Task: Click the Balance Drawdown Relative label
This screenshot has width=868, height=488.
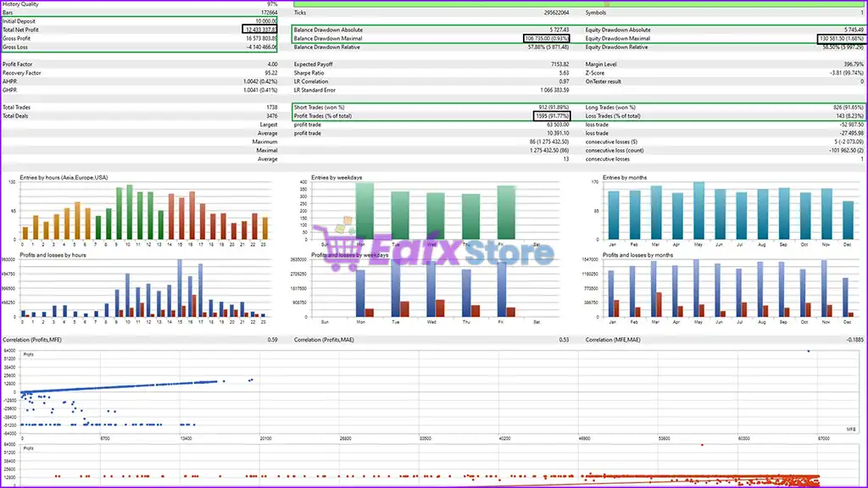Action: 326,47
